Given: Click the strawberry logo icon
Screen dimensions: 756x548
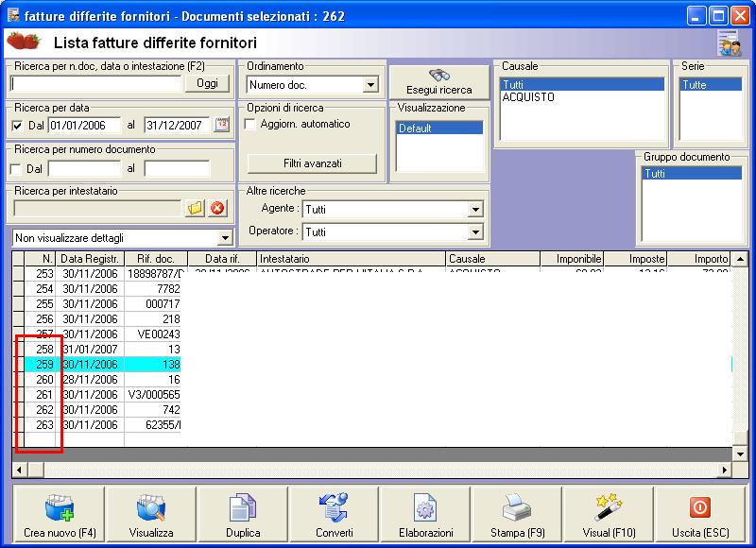Looking at the screenshot, I should [24, 42].
